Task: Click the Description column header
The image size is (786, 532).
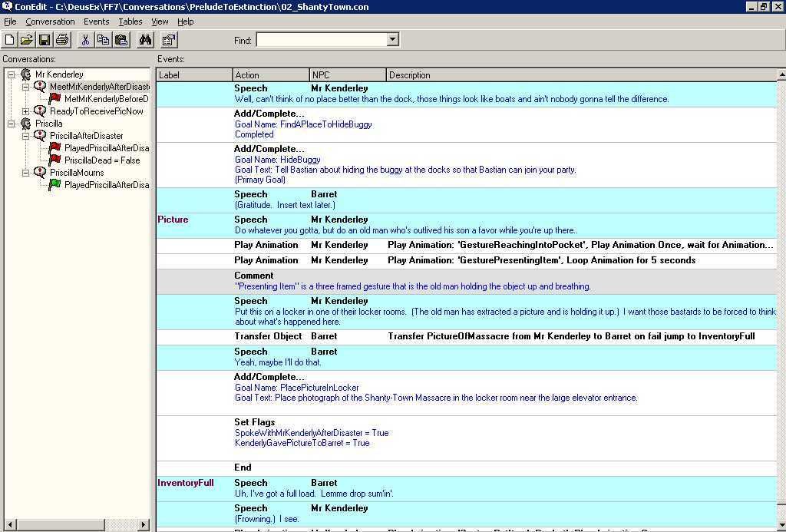Action: pos(582,75)
